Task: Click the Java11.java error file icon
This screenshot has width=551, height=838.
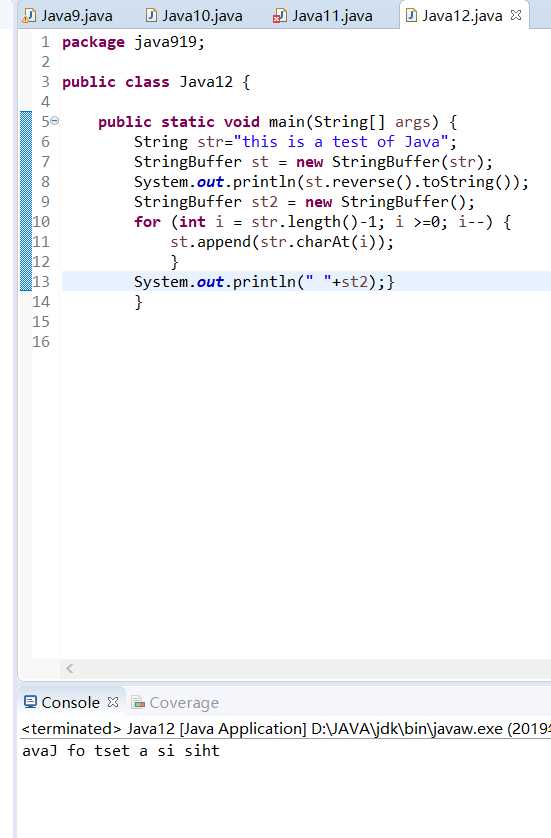Action: pyautogui.click(x=280, y=16)
